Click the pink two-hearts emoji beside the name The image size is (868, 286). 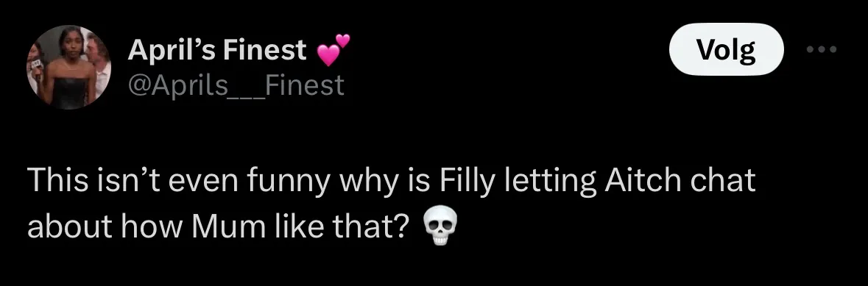click(334, 50)
